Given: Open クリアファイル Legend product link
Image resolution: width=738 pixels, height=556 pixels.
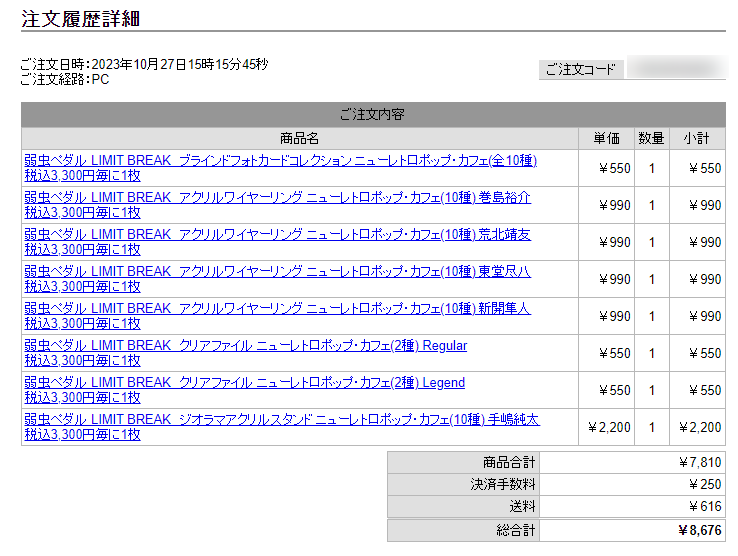Looking at the screenshot, I should tap(245, 390).
